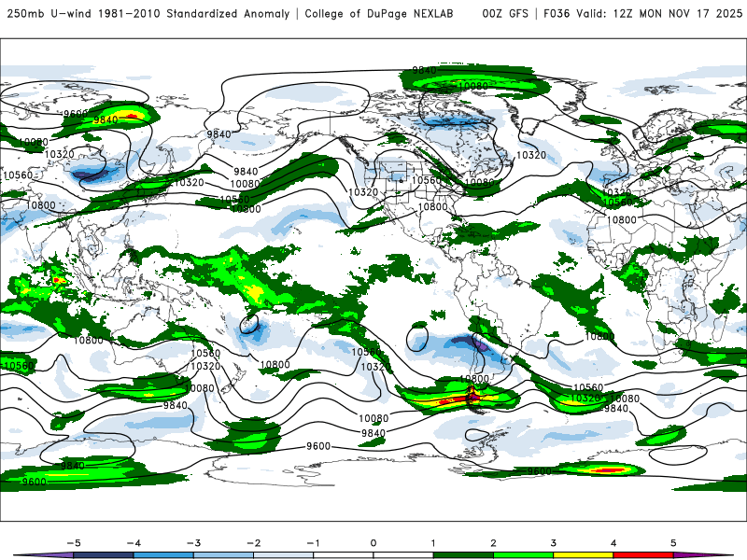
Task: Click the light blue swatch between -3 and -2
Action: [x=223, y=555]
